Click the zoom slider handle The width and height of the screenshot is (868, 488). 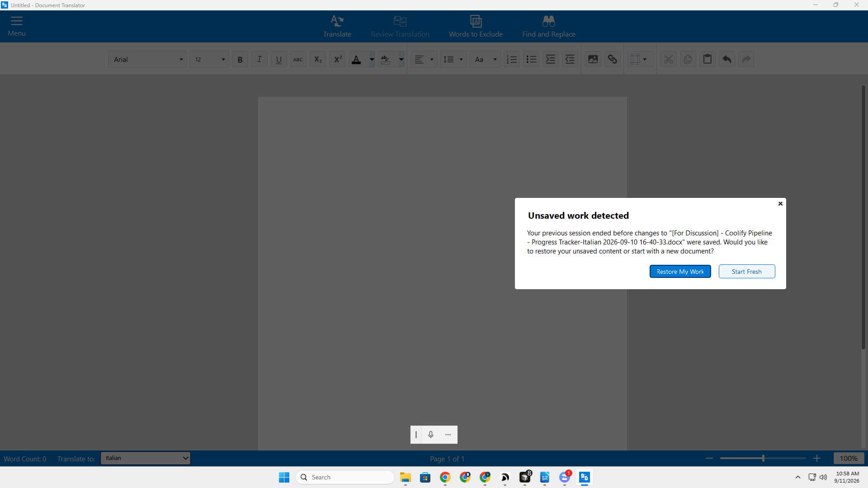click(x=763, y=458)
